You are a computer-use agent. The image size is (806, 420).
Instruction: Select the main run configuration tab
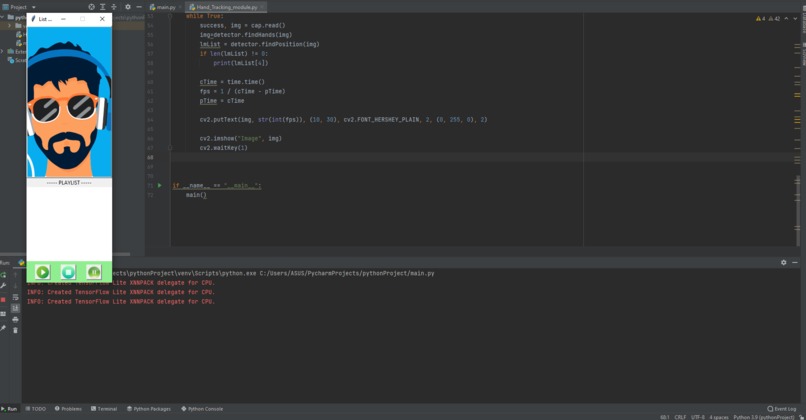(x=21, y=262)
